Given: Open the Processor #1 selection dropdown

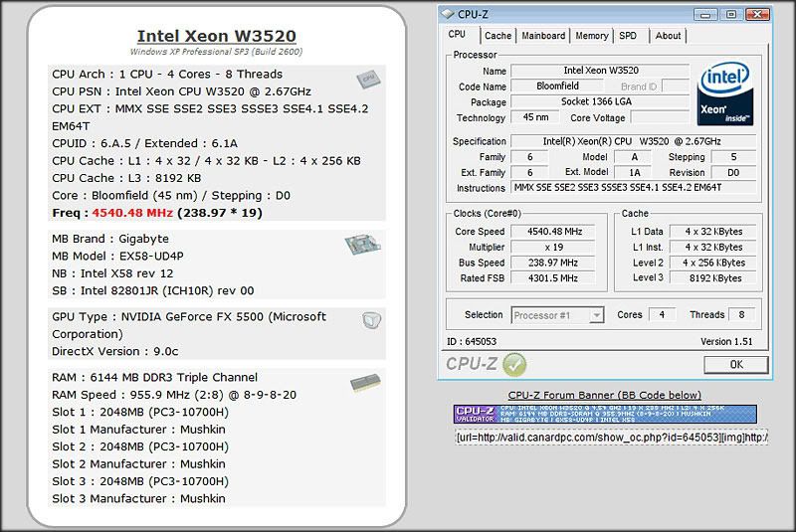Looking at the screenshot, I should (x=596, y=315).
